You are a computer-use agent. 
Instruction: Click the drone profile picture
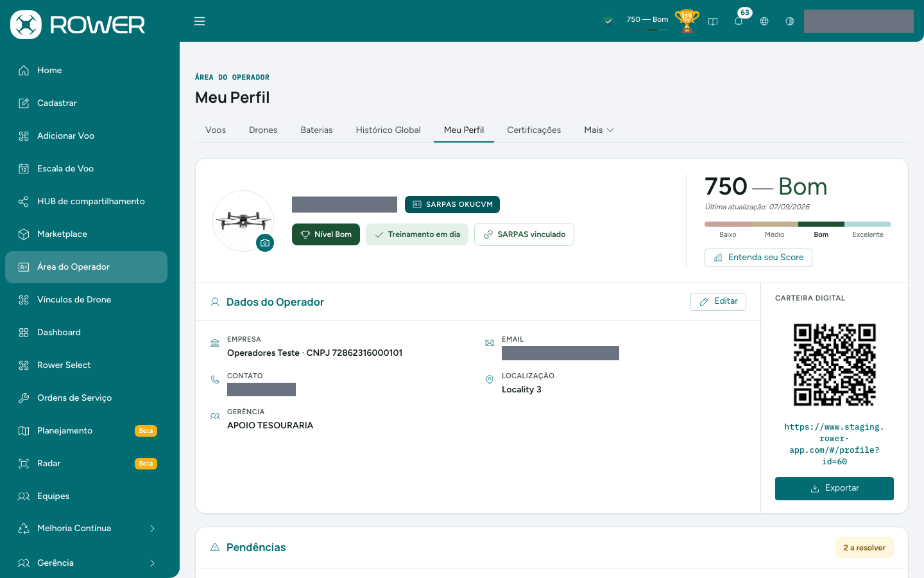243,220
